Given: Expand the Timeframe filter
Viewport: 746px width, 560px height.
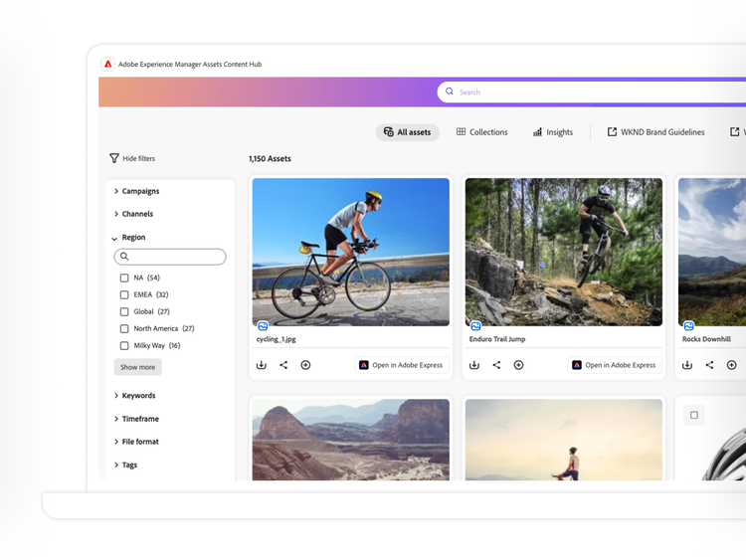Looking at the screenshot, I should pos(136,419).
